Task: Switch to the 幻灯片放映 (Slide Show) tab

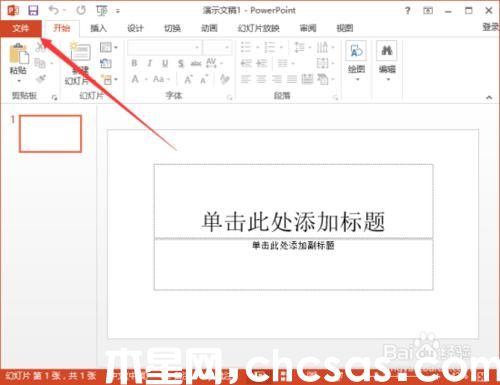Action: pos(259,28)
